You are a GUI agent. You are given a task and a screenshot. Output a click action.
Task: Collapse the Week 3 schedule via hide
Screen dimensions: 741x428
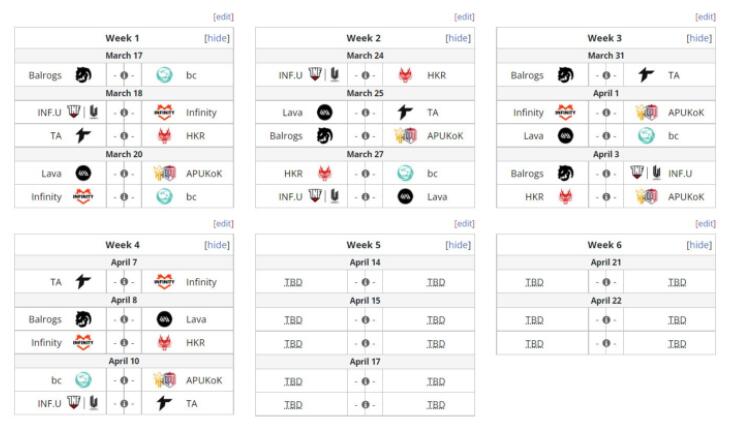tap(699, 38)
